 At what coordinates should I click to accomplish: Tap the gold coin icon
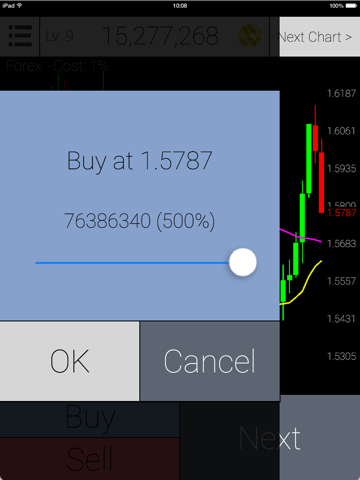point(250,36)
